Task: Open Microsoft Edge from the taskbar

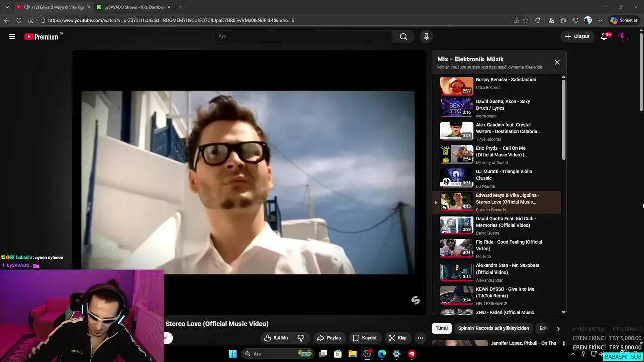Action: pyautogui.click(x=382, y=354)
